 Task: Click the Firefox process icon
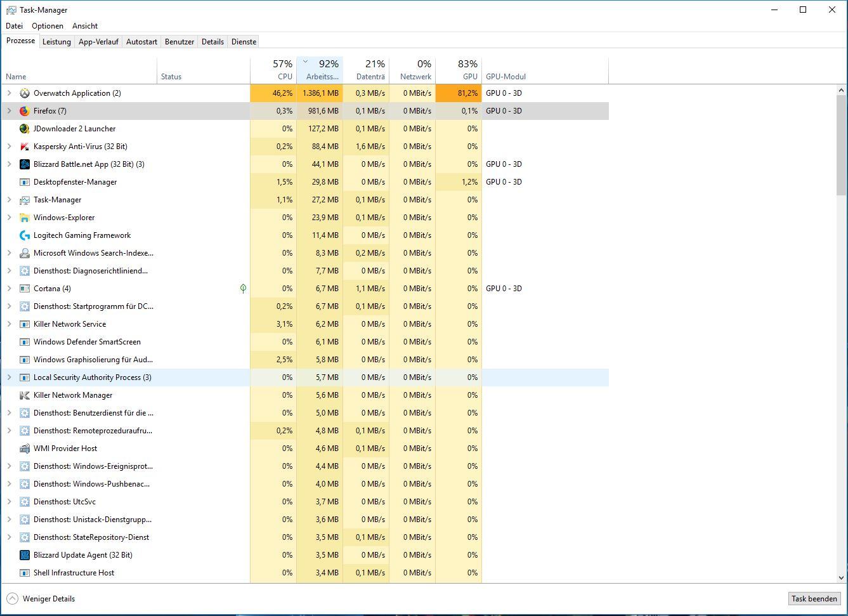click(24, 111)
